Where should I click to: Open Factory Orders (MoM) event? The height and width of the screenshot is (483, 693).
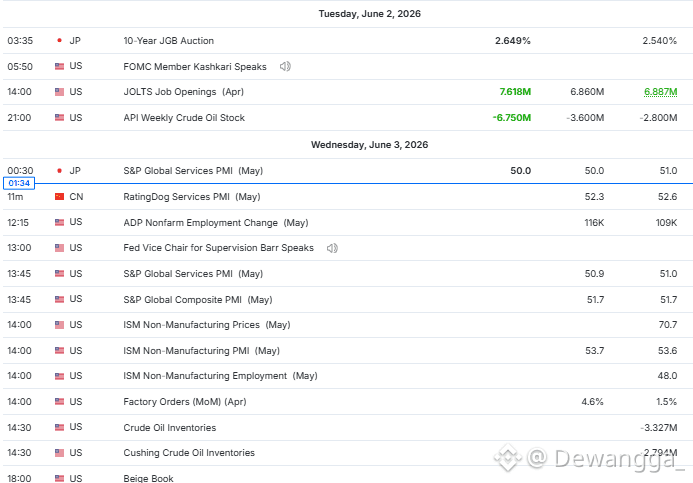pyautogui.click(x=185, y=402)
